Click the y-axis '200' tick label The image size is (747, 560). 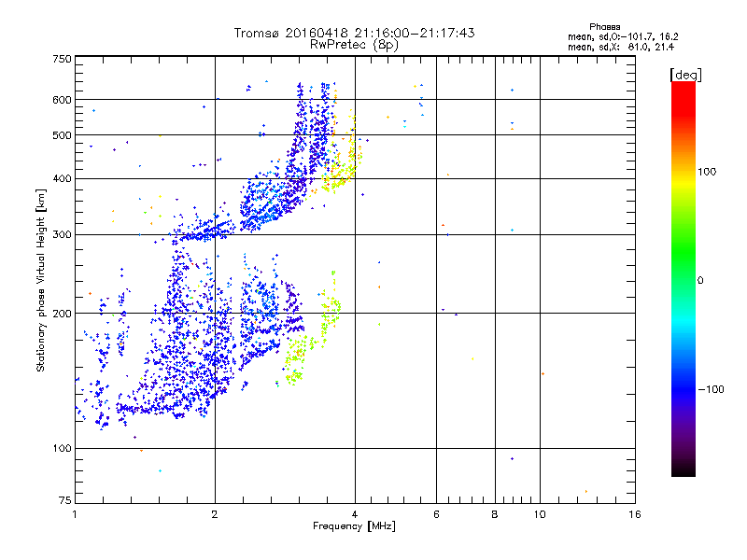click(62, 314)
